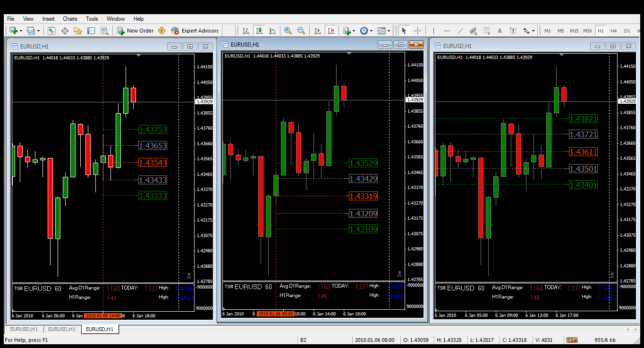Viewport: 644px width, 348px height.
Task: Open the Help menu
Action: click(x=138, y=19)
